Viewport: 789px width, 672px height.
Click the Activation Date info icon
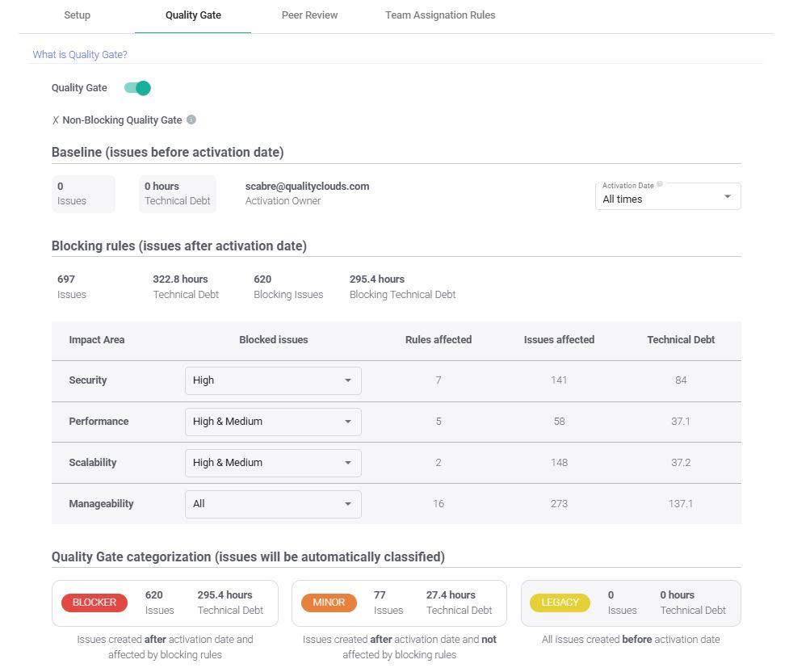pyautogui.click(x=660, y=185)
